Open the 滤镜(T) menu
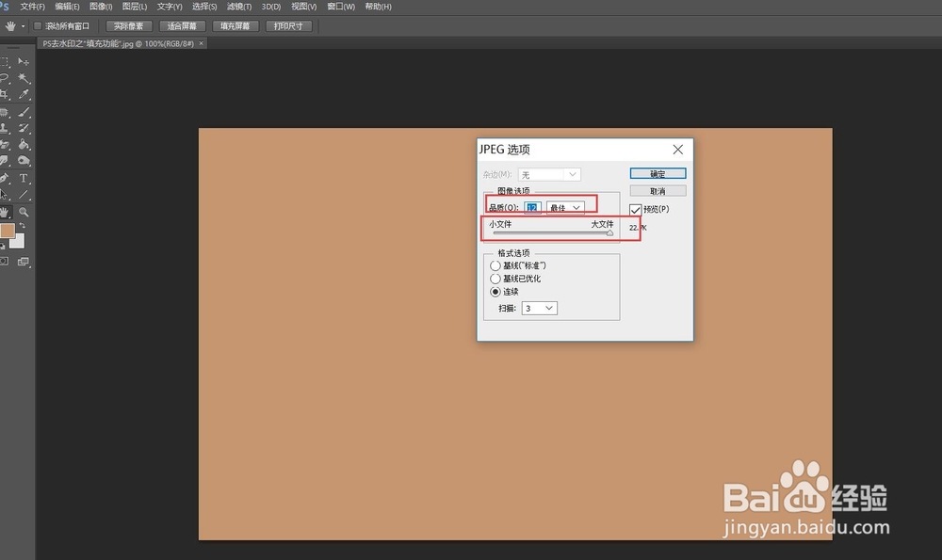942x560 pixels. coord(239,7)
